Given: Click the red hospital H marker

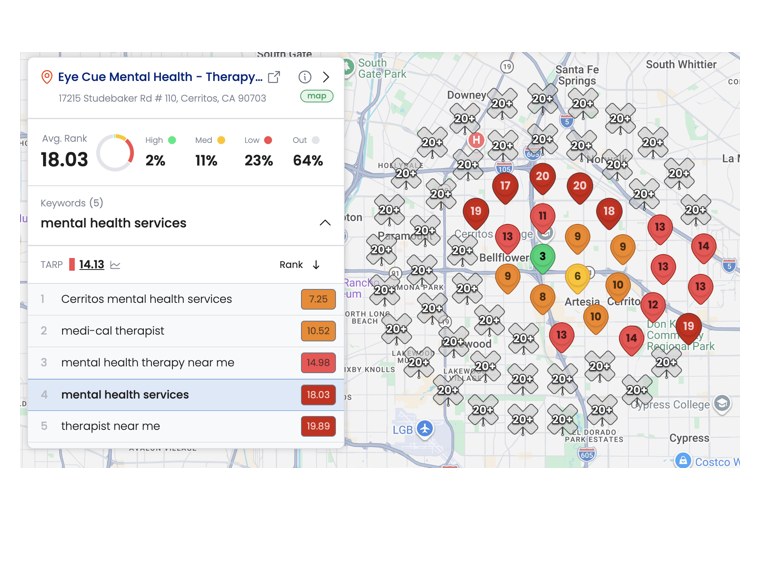Looking at the screenshot, I should click(x=476, y=141).
